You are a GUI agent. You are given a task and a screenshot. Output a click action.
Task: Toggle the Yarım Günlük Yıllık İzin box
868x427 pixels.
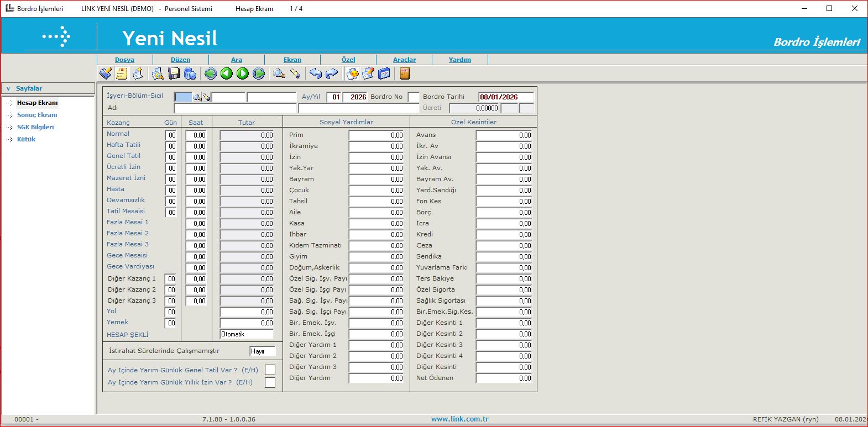coord(270,382)
